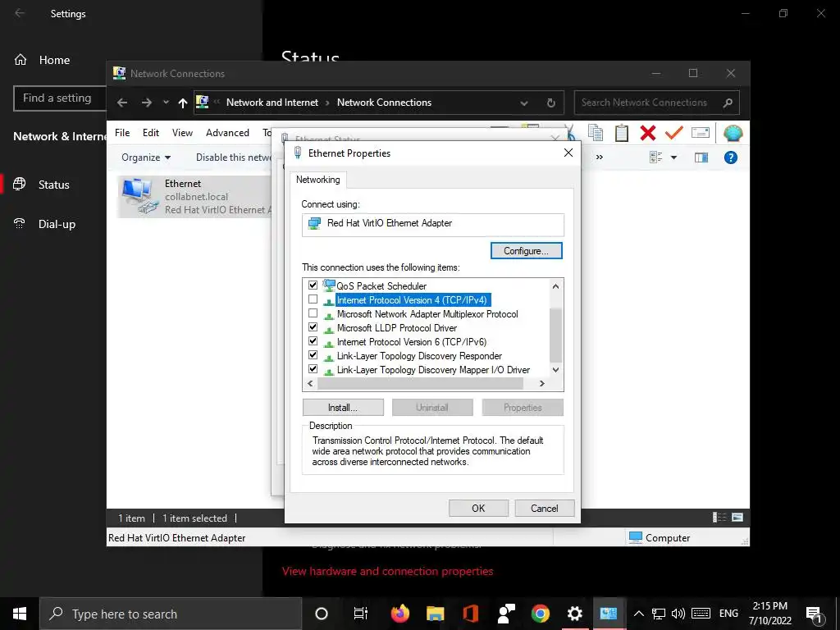Check Microsoft Network Adapter Multiplexor Protocol

click(313, 313)
